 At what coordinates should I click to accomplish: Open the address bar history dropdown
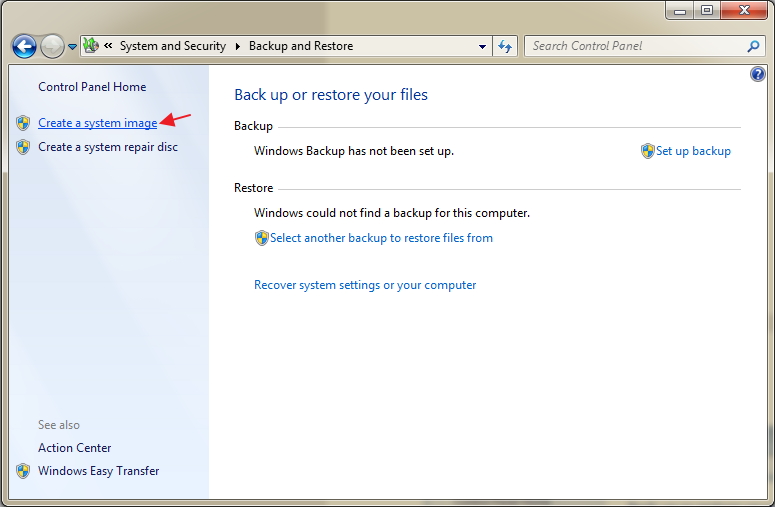click(x=482, y=46)
